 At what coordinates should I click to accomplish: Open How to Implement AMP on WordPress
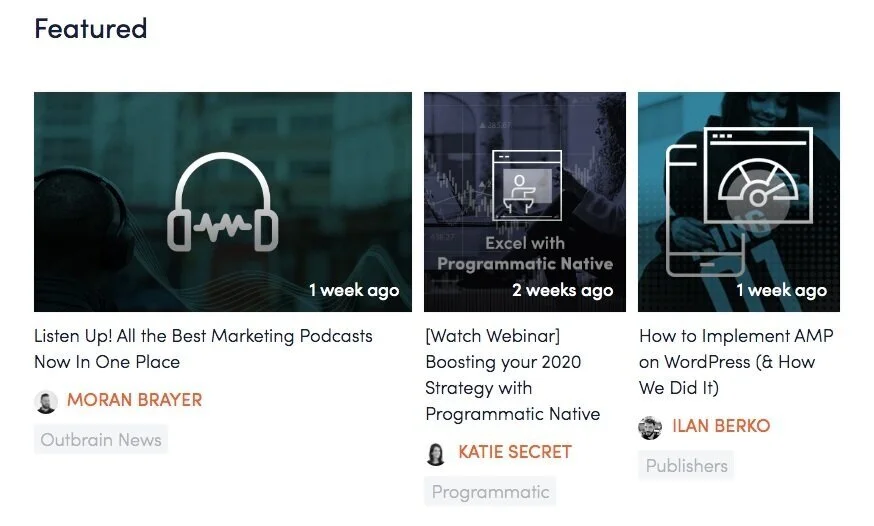(736, 362)
